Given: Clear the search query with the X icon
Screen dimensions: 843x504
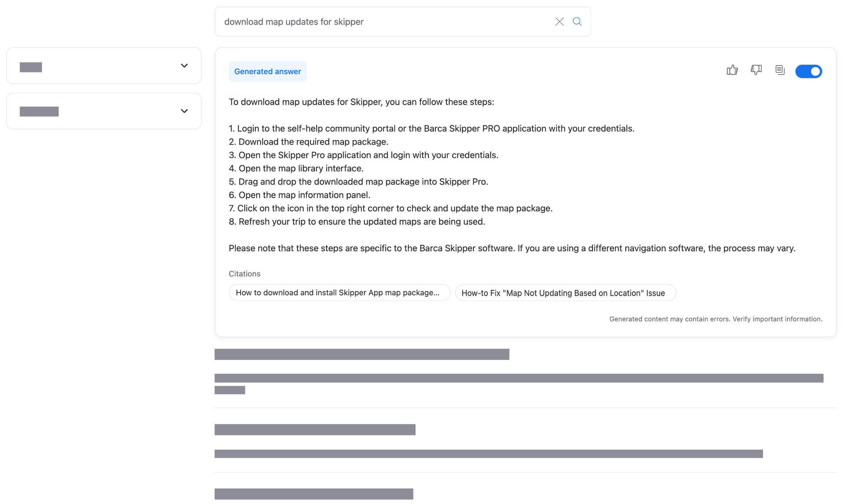Looking at the screenshot, I should click(x=559, y=22).
